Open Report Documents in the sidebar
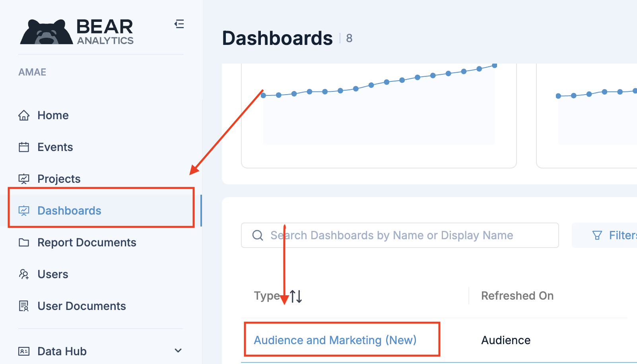Screen dimensions: 637x364 click(87, 242)
